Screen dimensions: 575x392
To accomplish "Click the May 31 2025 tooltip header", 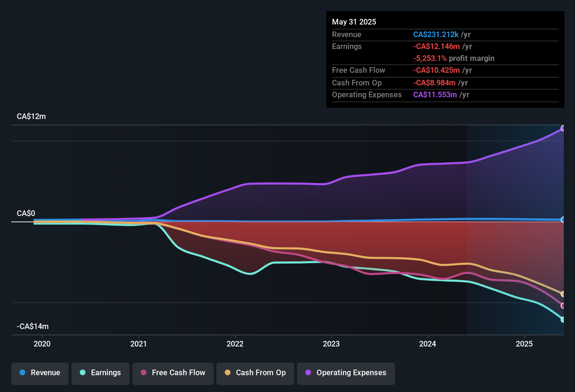I will point(354,22).
